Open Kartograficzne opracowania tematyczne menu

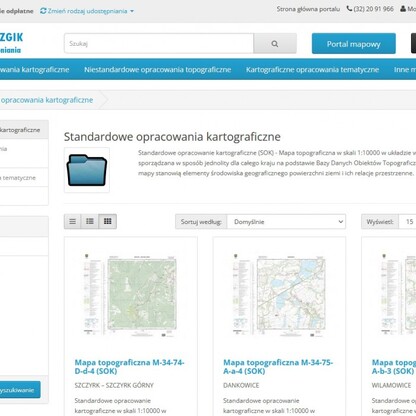(x=312, y=70)
